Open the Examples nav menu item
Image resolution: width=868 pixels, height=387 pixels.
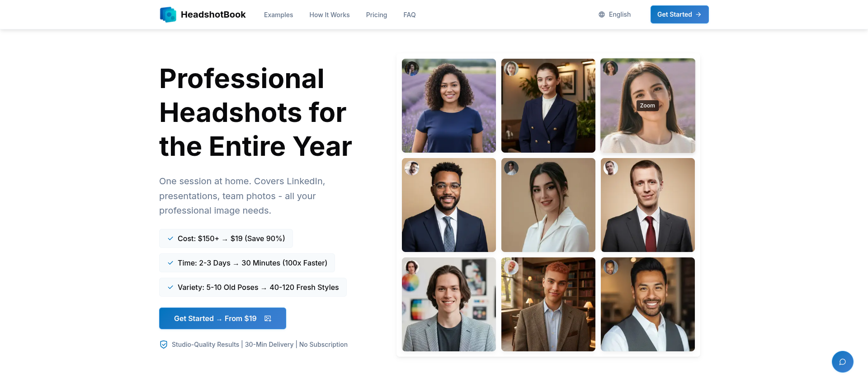click(x=278, y=15)
